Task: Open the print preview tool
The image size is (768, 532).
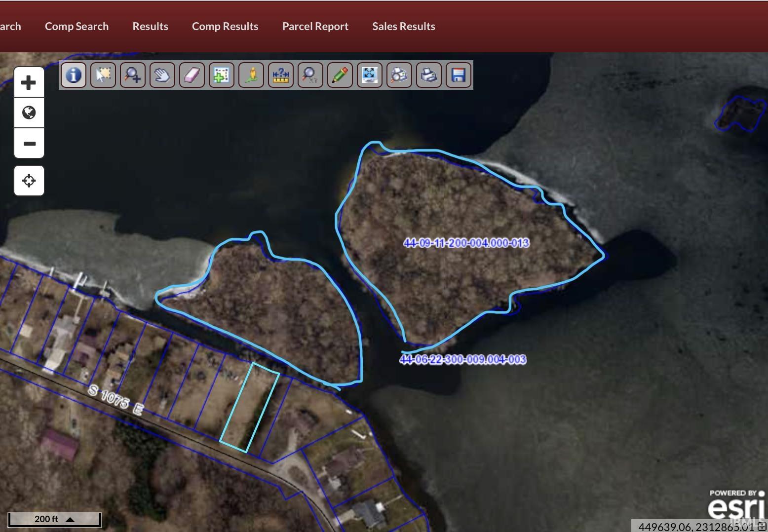Action: click(x=399, y=75)
